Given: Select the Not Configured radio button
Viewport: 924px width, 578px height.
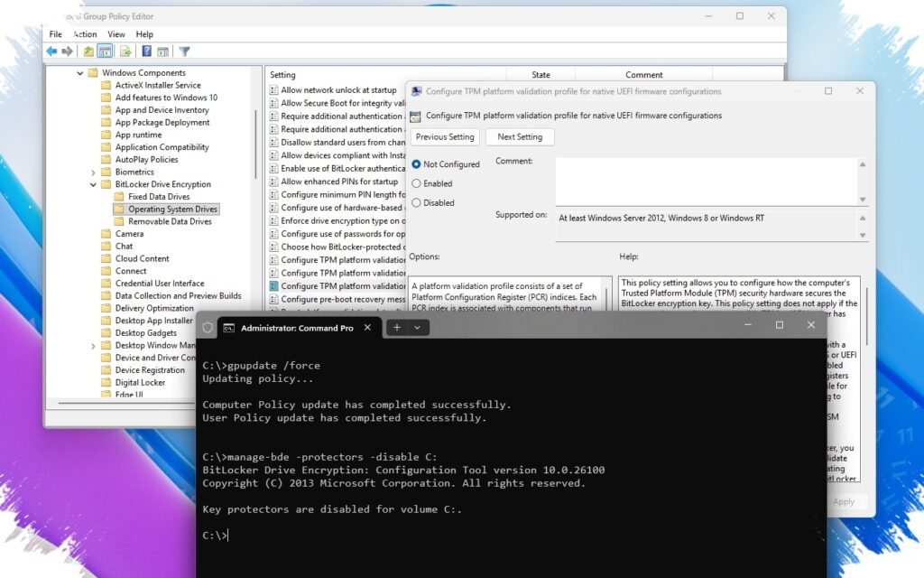Looking at the screenshot, I should tap(417, 164).
